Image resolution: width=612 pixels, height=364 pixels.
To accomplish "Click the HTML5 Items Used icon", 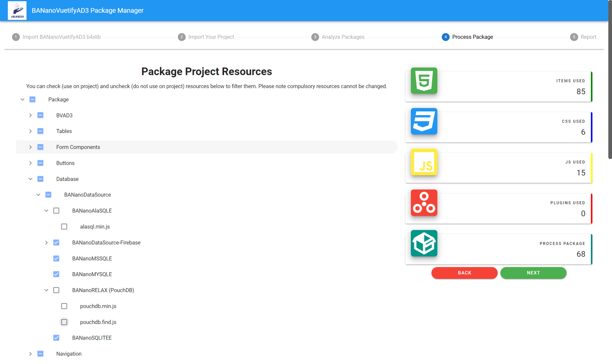I will pos(424,81).
